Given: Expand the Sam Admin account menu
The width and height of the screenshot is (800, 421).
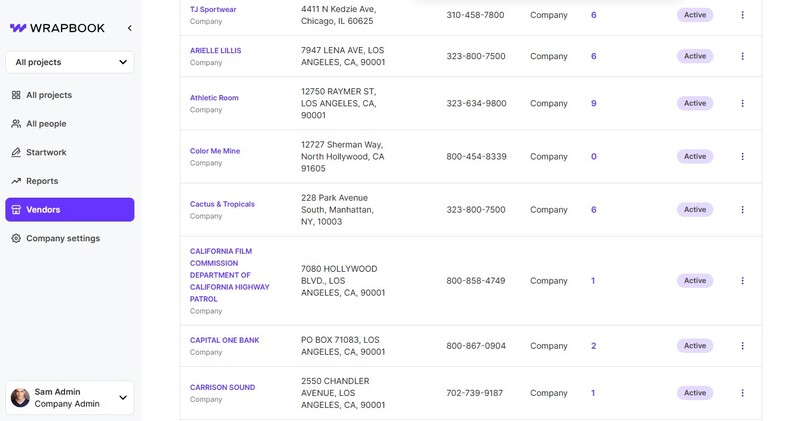Looking at the screenshot, I should [x=123, y=398].
